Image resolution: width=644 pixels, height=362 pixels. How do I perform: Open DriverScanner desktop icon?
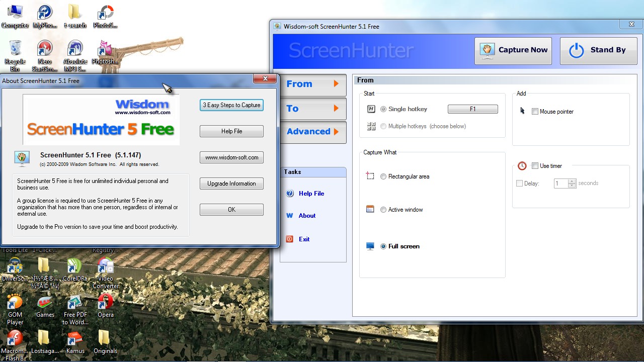coord(15,269)
